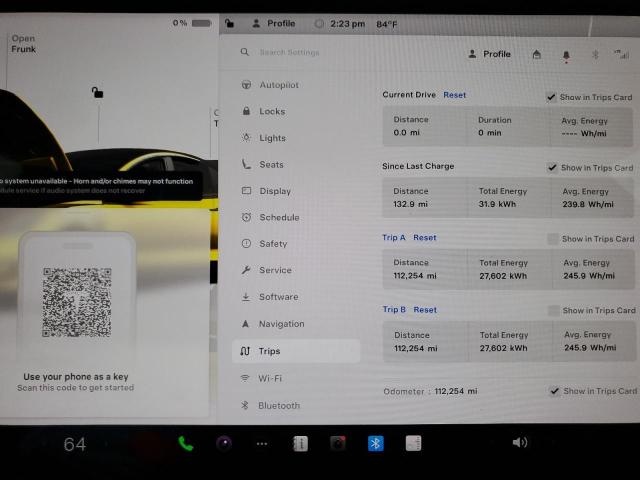Screen dimensions: 640x480
Task: Rename Trip B label
Action: coord(394,309)
